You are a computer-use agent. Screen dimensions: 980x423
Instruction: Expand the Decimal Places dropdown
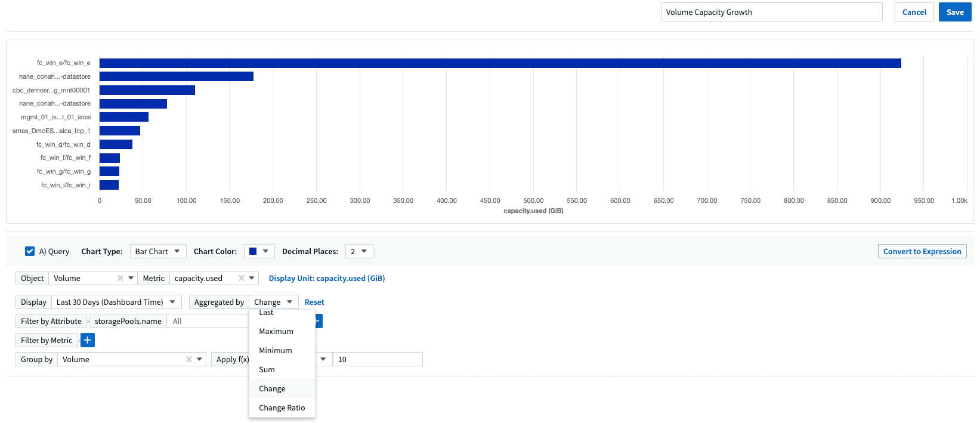[358, 251]
